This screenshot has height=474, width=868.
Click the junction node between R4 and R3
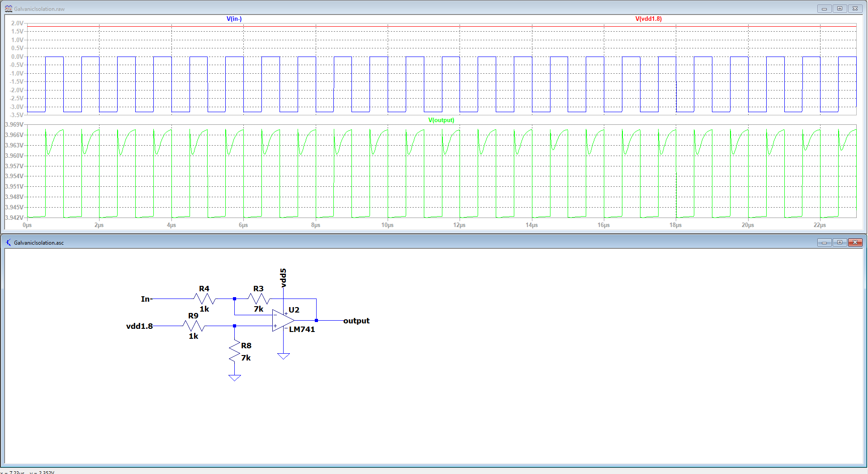click(234, 299)
